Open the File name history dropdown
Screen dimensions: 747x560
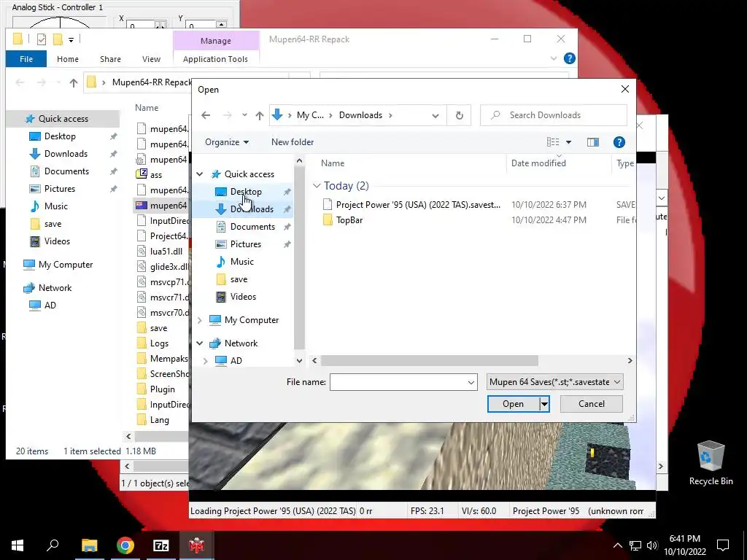pos(471,382)
